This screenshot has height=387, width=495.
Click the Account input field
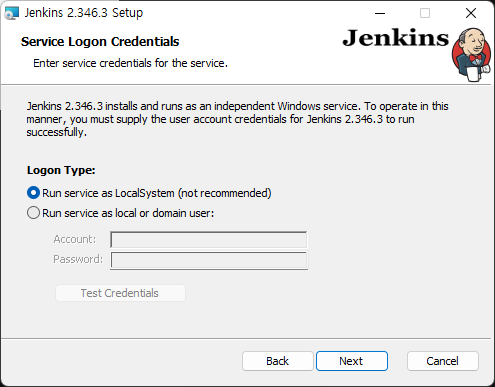209,240
